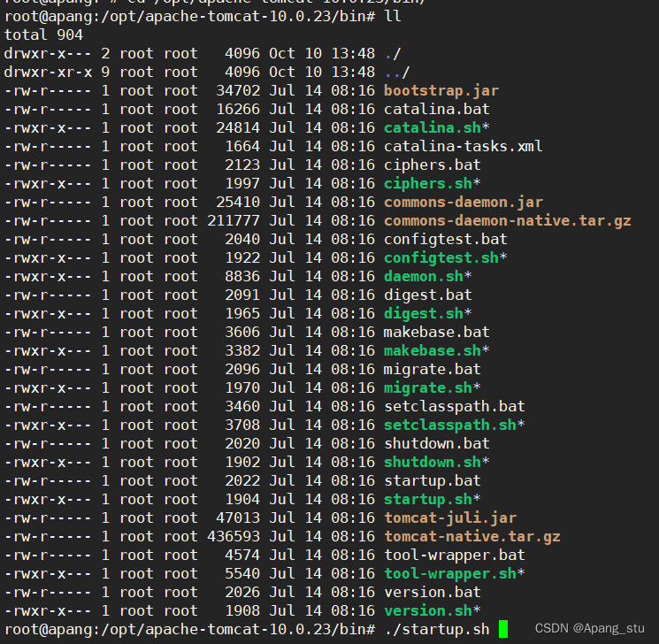Select ciphers.bat in the file list
This screenshot has height=644, width=659.
[x=433, y=165]
